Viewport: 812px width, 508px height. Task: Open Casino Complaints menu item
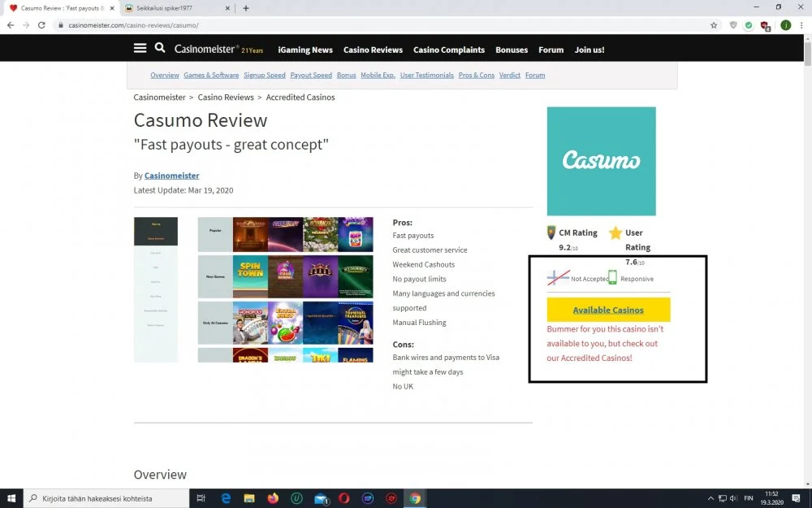[x=449, y=50]
